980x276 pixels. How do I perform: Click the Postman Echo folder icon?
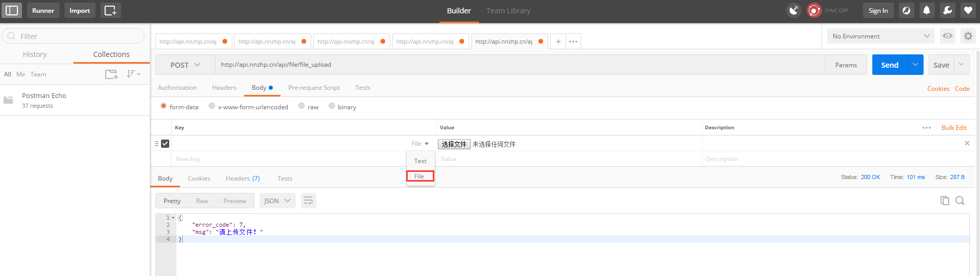coord(8,100)
